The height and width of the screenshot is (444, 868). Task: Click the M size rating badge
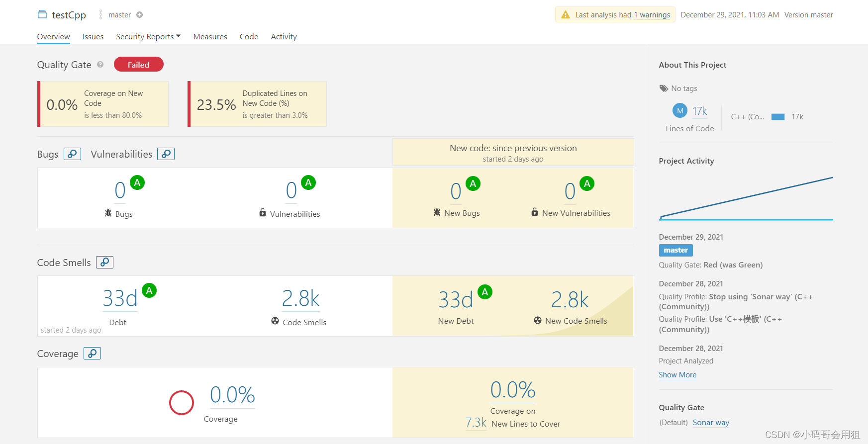point(680,111)
